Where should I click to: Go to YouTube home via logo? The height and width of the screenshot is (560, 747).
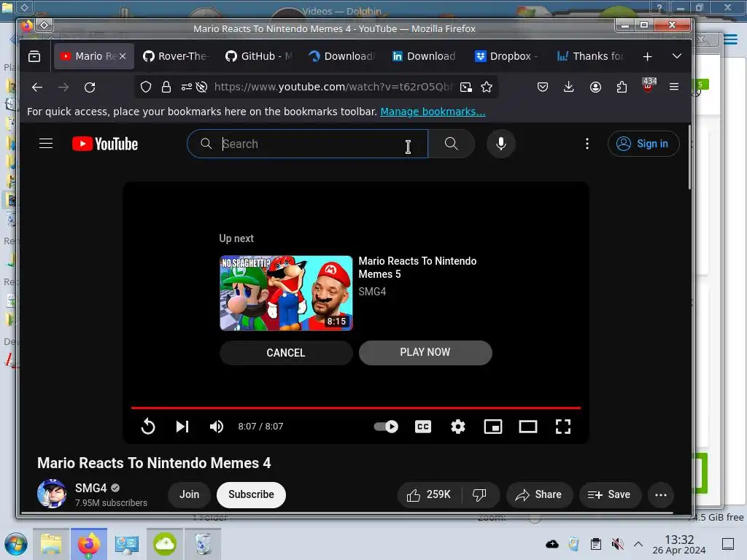105,144
